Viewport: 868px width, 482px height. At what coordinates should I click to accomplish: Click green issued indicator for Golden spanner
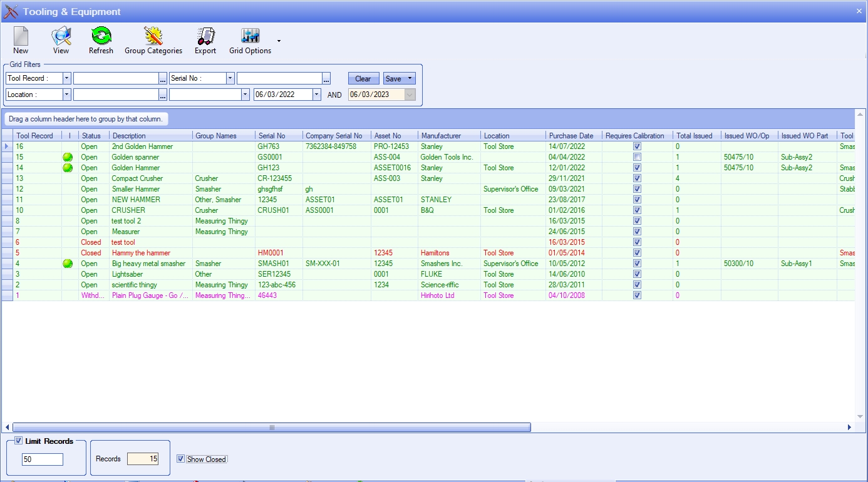click(68, 157)
